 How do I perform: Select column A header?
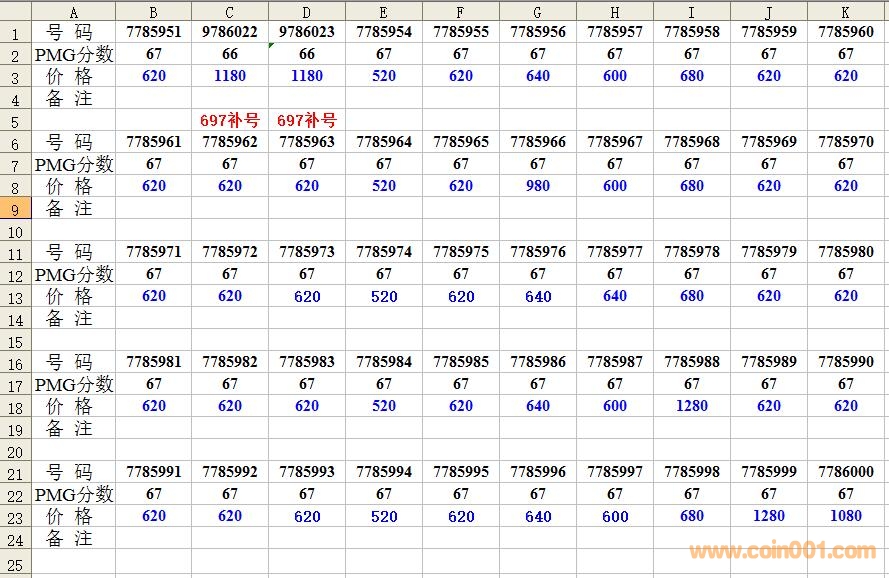(73, 11)
